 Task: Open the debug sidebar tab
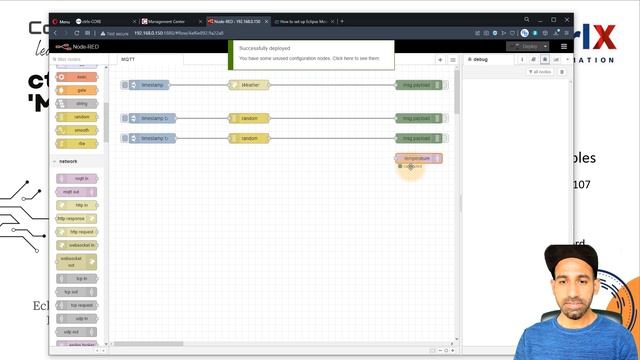click(x=478, y=60)
